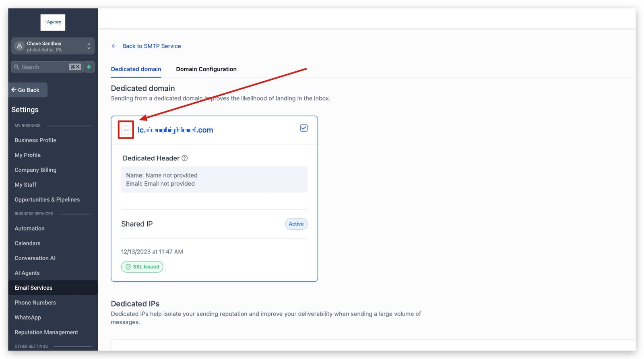Open the blurred domain name link
This screenshot has height=359, width=644.
175,130
